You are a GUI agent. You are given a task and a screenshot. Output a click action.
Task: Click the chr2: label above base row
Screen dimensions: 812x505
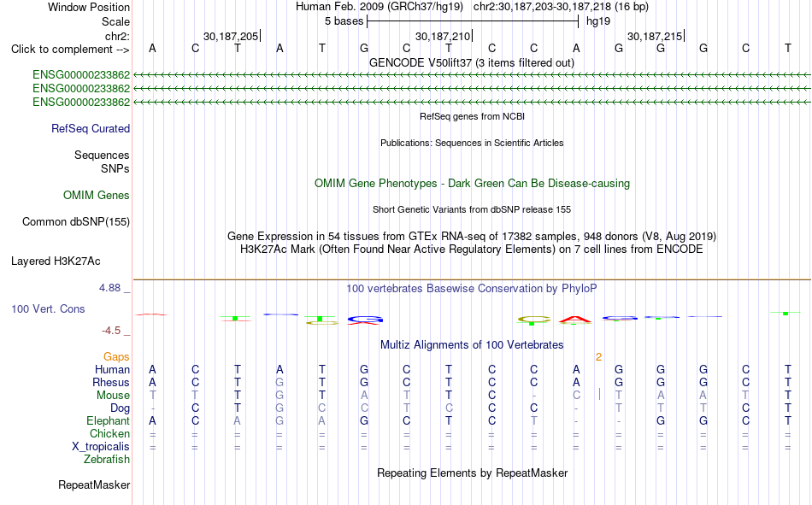point(117,36)
